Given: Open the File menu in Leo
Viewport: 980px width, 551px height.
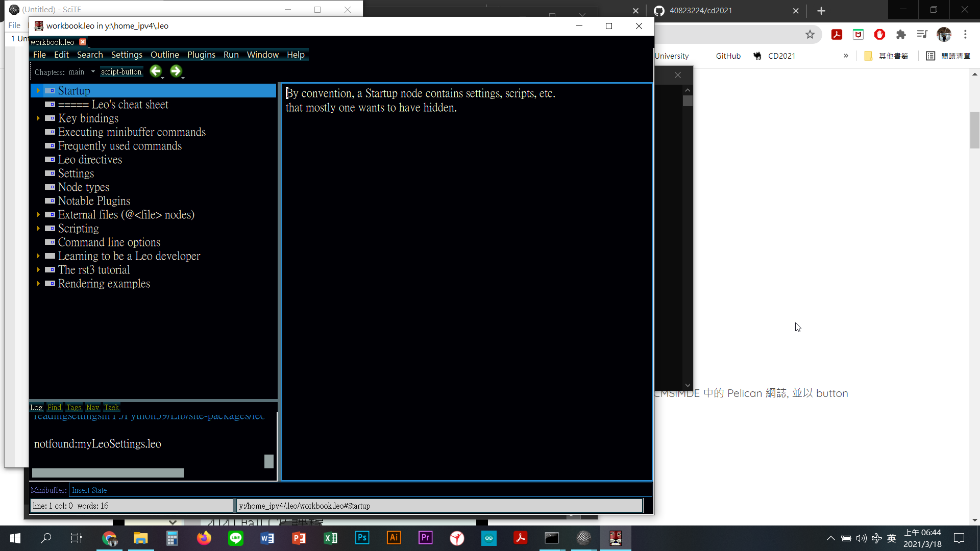Looking at the screenshot, I should 39,55.
